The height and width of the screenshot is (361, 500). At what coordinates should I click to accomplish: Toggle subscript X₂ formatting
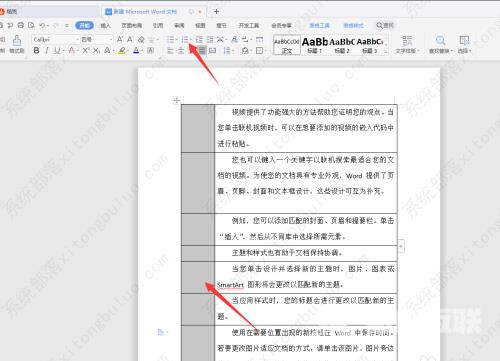tap(96, 50)
